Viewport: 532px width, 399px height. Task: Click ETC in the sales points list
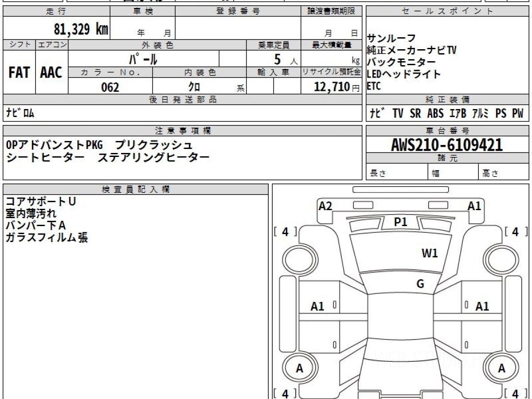[x=374, y=86]
